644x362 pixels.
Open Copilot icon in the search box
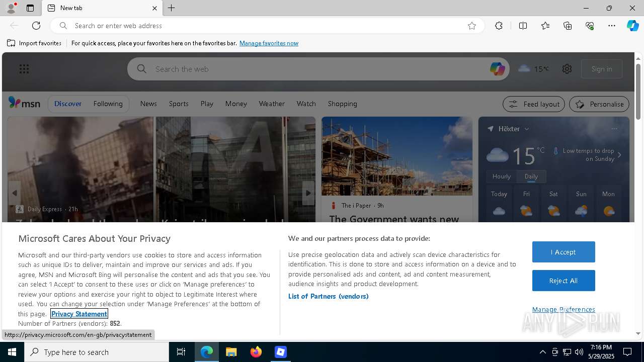pos(497,69)
